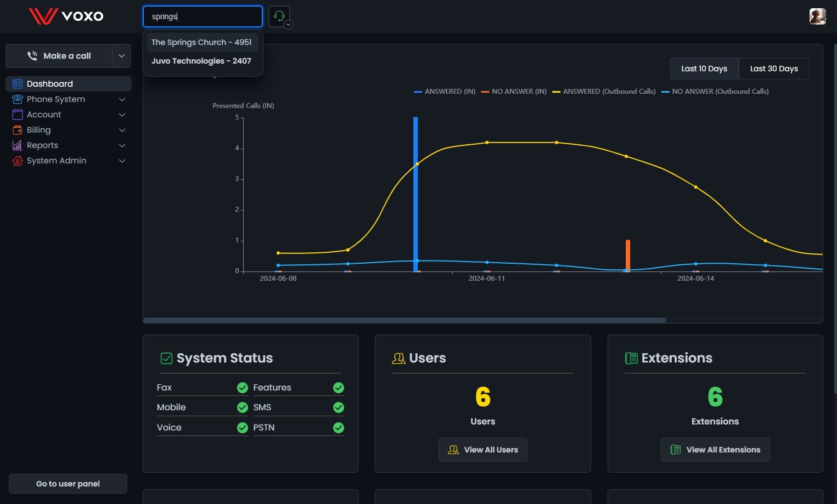Open the user avatar in top right
Image resolution: width=837 pixels, height=504 pixels.
click(817, 16)
